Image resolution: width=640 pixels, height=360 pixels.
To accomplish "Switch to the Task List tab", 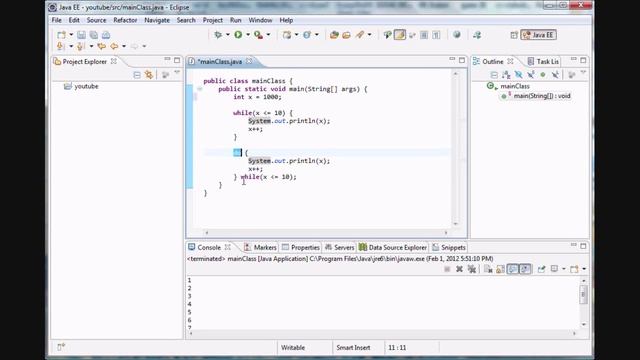I will tap(543, 62).
